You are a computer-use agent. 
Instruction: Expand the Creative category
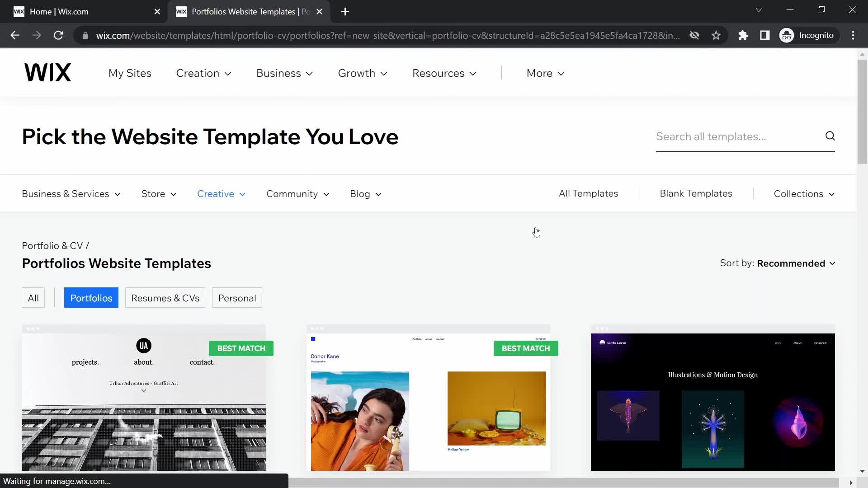221,194
